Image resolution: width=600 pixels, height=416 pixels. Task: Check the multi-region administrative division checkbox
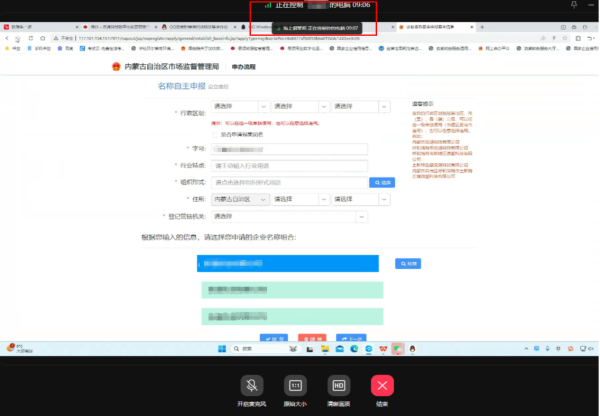[213, 133]
